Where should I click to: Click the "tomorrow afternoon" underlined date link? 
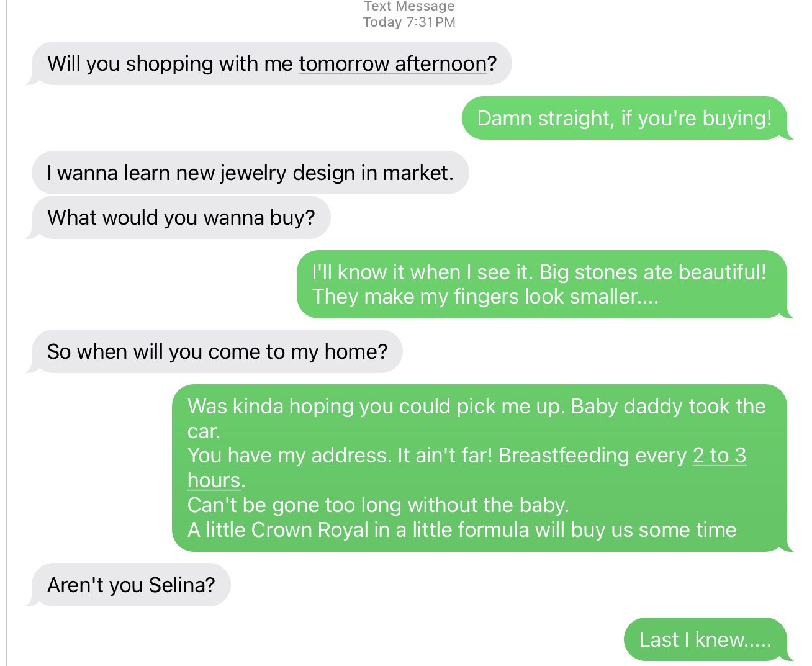coord(392,64)
